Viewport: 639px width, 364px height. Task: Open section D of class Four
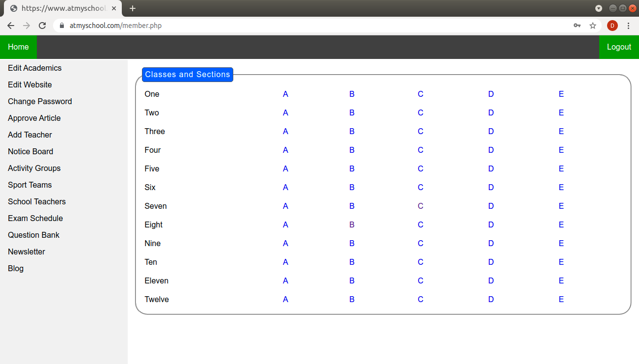[x=491, y=150]
